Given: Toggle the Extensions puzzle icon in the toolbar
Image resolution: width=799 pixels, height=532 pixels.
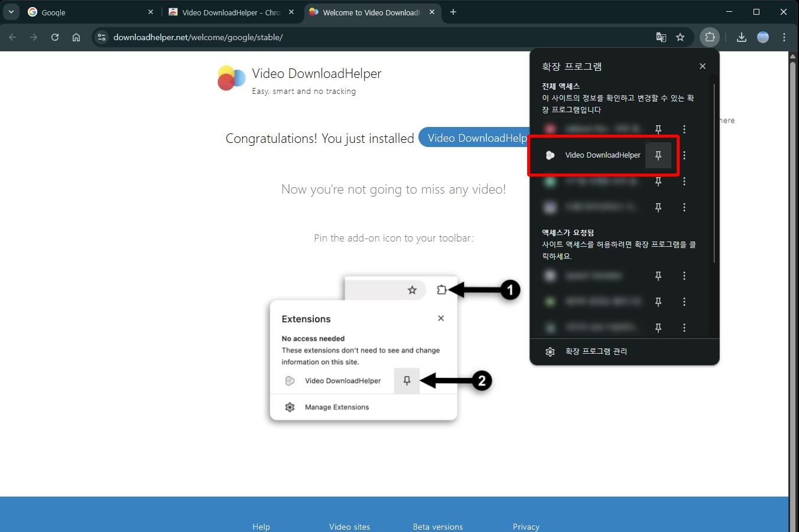Looking at the screenshot, I should [710, 37].
